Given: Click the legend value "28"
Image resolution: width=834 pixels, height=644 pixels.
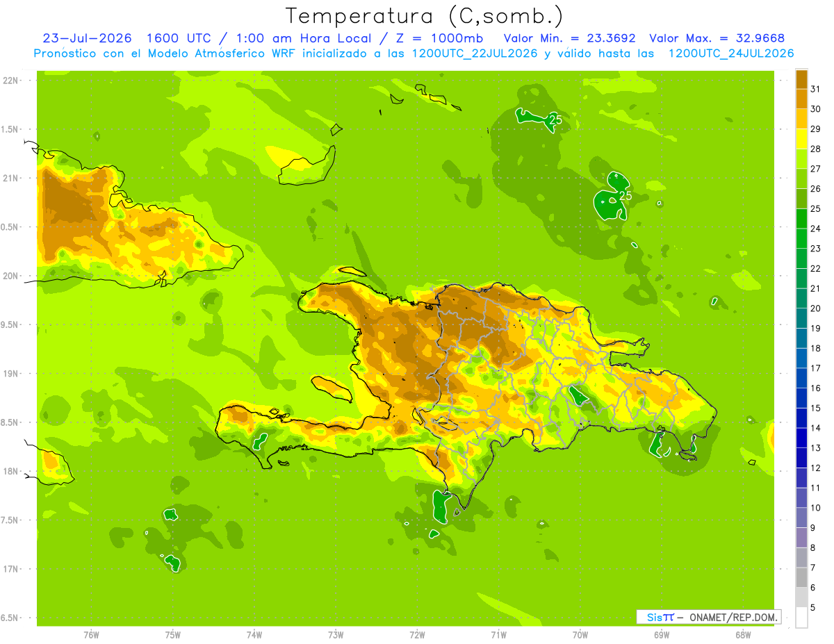Looking at the screenshot, I should point(815,149).
